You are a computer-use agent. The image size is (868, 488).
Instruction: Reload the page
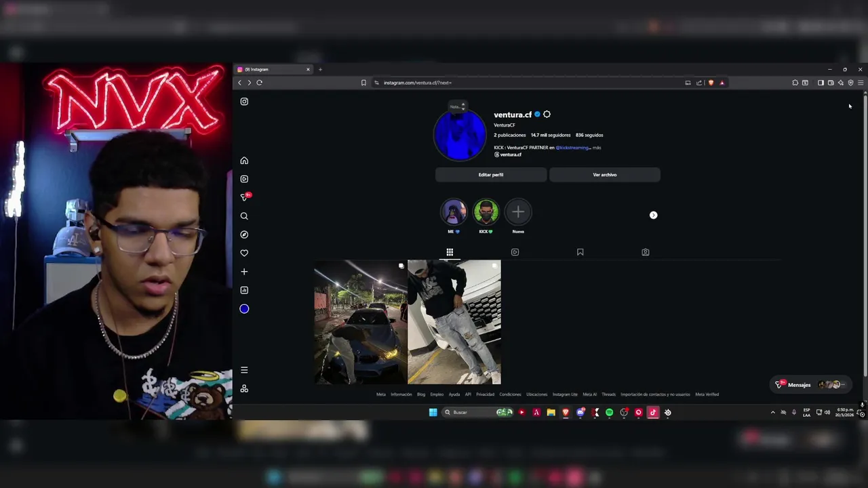259,83
